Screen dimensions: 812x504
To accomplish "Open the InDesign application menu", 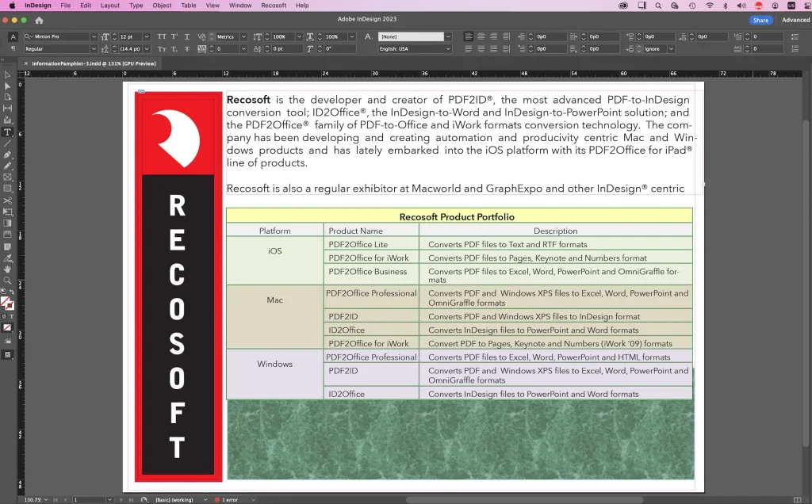I will [x=38, y=6].
